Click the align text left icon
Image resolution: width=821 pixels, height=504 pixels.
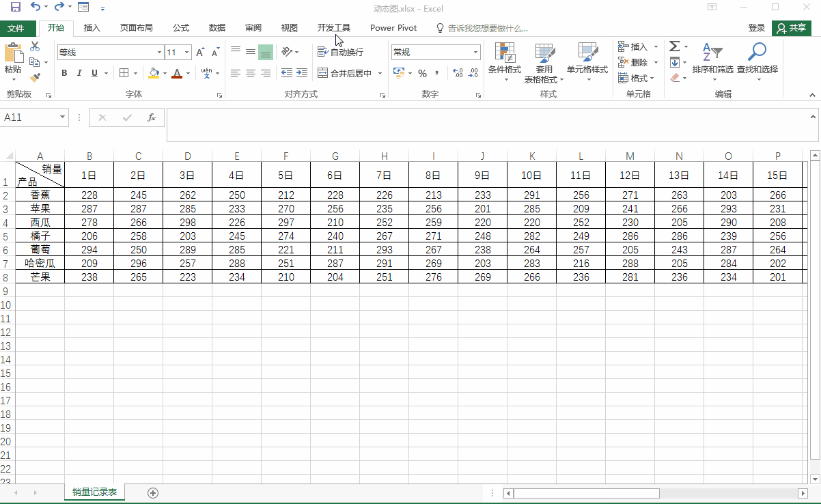[236, 73]
